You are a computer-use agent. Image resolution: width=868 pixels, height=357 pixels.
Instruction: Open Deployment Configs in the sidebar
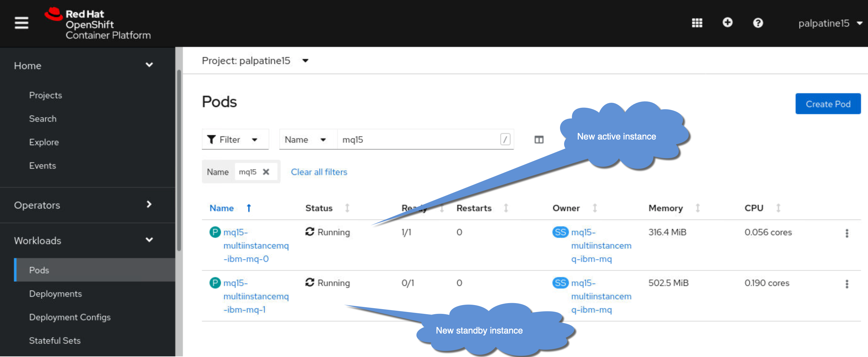coord(70,317)
